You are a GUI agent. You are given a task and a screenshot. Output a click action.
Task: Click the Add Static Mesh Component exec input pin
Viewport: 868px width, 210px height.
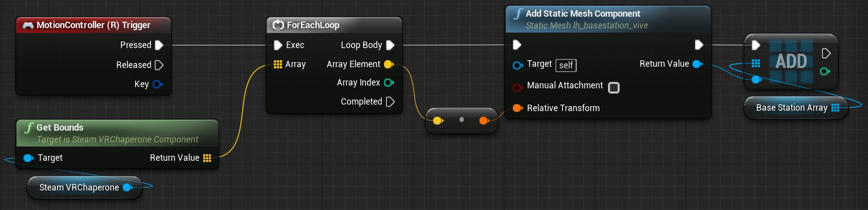click(517, 45)
